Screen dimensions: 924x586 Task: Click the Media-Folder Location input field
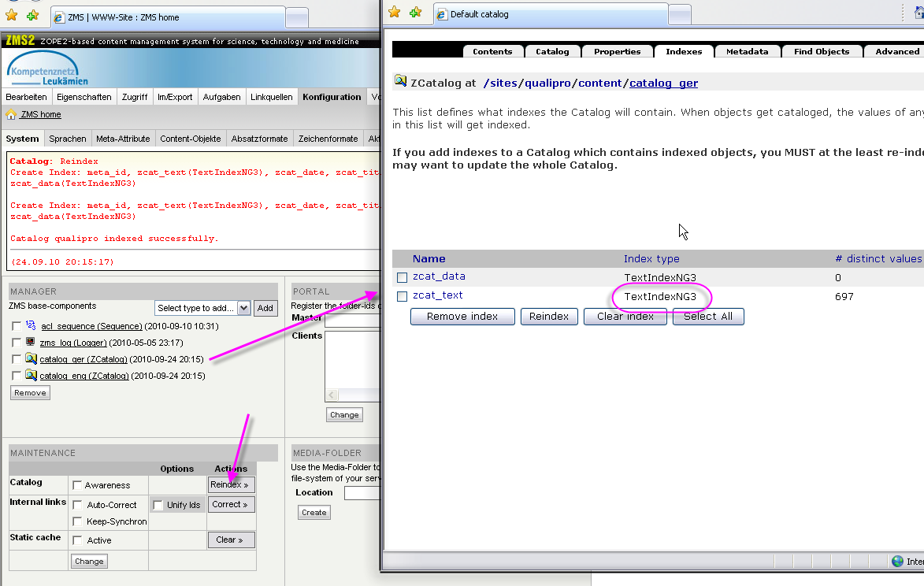pyautogui.click(x=362, y=493)
